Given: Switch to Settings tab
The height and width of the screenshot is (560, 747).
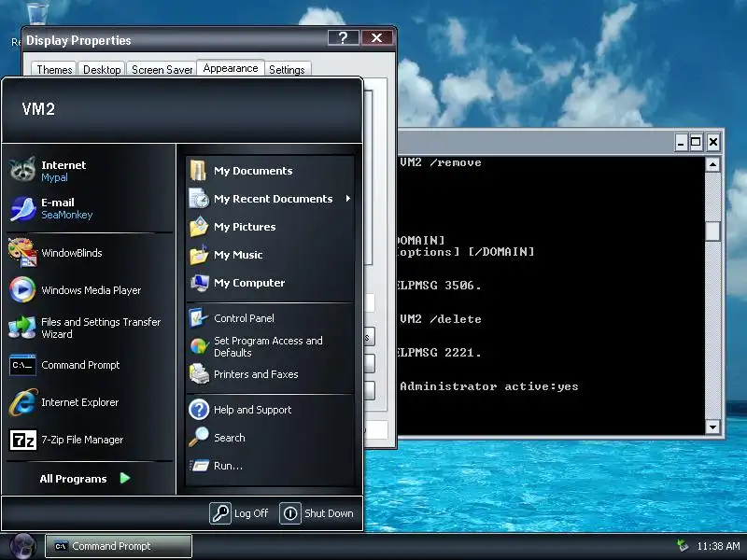Looking at the screenshot, I should [287, 69].
